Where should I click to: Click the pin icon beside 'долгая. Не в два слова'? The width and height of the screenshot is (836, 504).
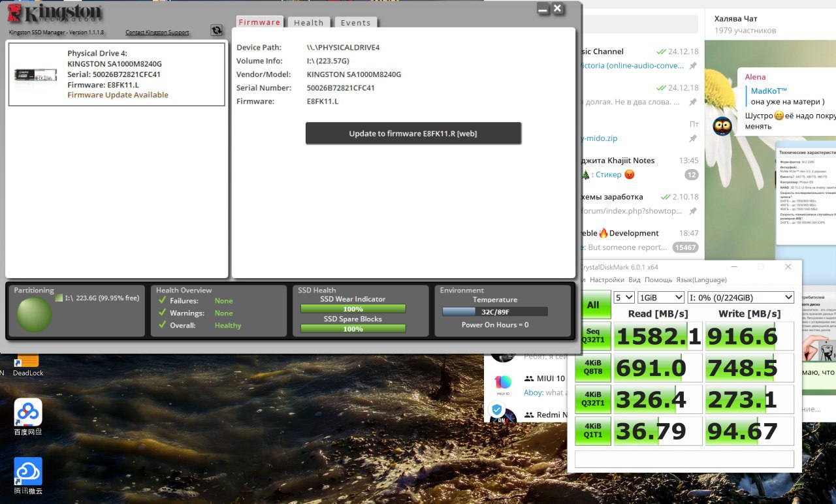693,102
